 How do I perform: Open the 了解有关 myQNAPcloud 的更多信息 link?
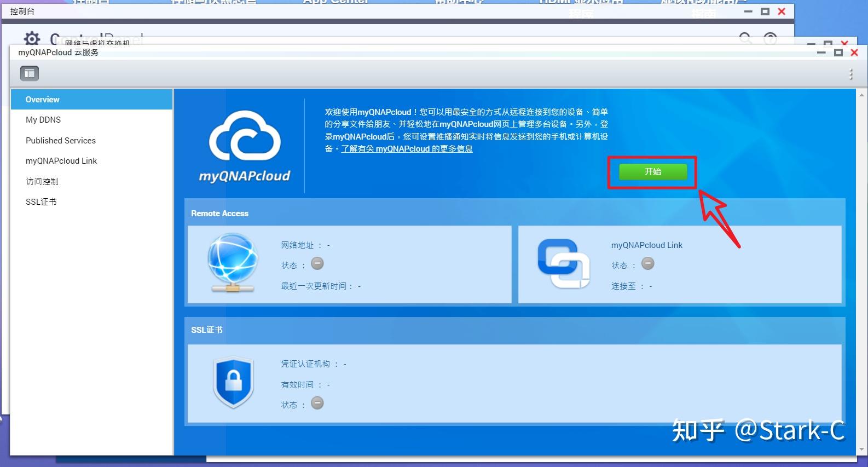tap(407, 149)
